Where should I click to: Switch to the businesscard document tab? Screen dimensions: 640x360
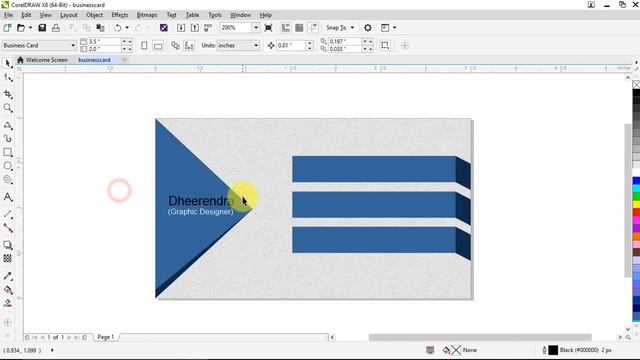tap(94, 60)
